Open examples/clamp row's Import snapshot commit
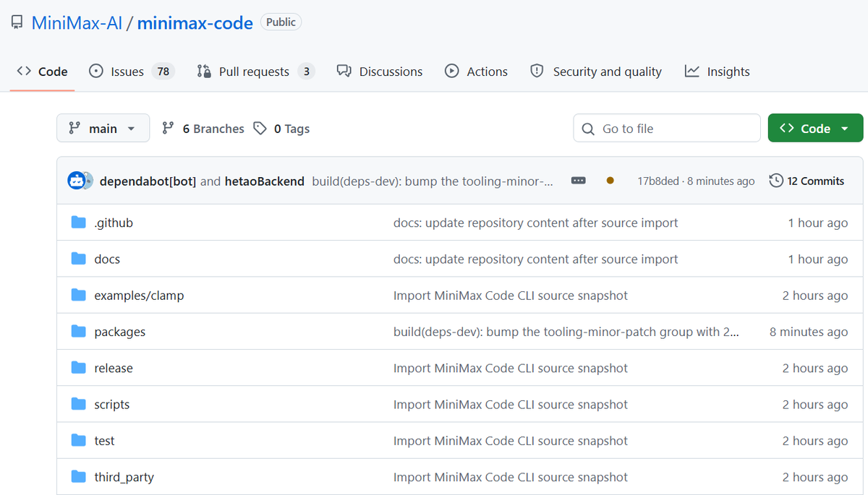The width and height of the screenshot is (868, 495). click(x=511, y=296)
